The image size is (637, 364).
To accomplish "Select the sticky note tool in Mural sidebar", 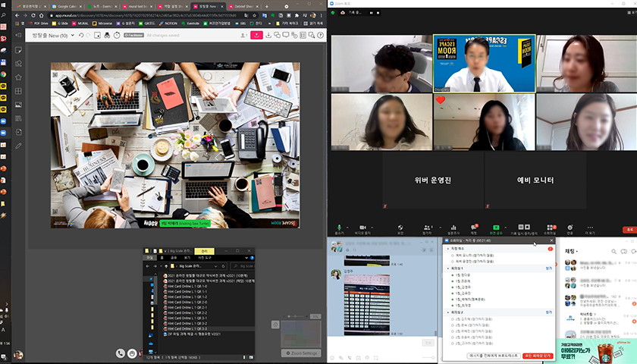I will [18, 50].
